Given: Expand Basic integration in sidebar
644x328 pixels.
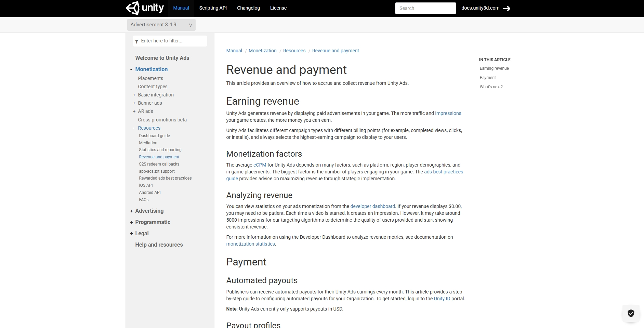Looking at the screenshot, I should [134, 95].
